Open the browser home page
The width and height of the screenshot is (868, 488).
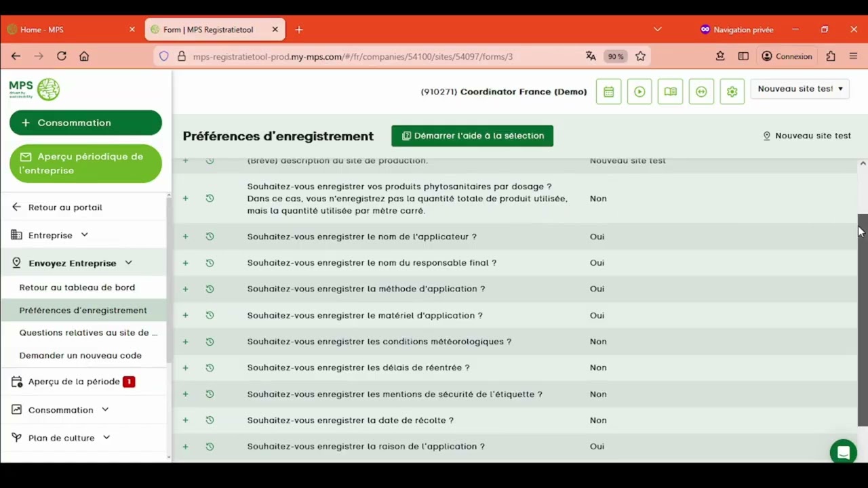coord(84,56)
